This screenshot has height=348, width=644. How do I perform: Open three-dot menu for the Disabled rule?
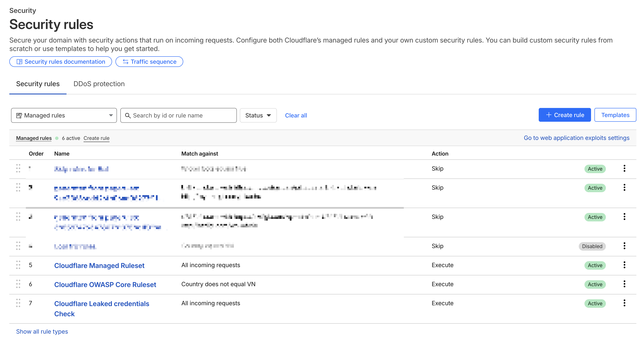pos(624,246)
